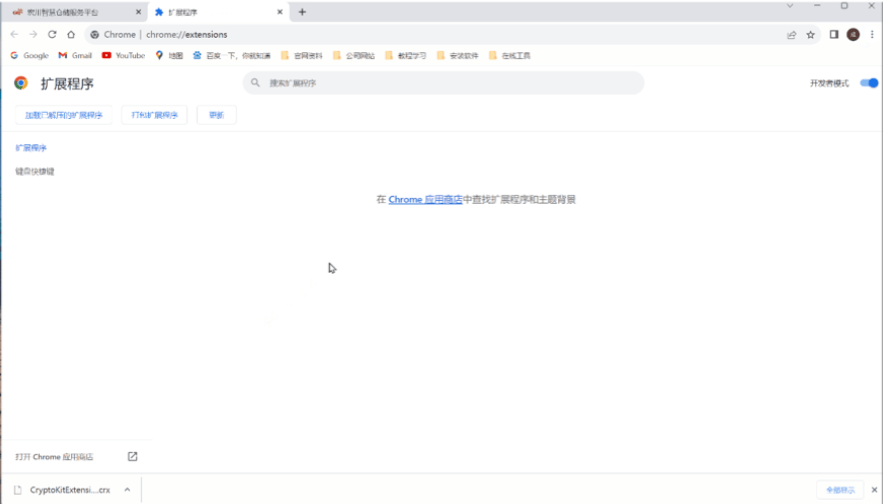Open the Chrome three-dot menu
The height and width of the screenshot is (504, 883).
click(x=871, y=34)
